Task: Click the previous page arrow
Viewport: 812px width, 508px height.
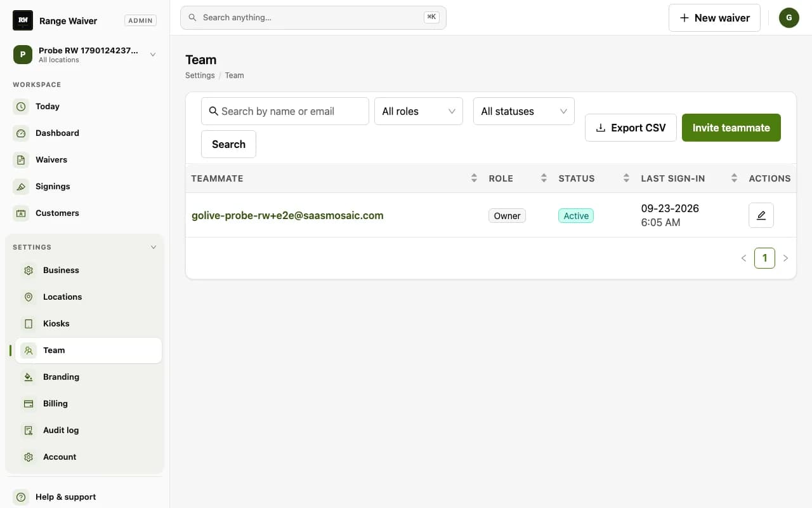Action: tap(743, 258)
